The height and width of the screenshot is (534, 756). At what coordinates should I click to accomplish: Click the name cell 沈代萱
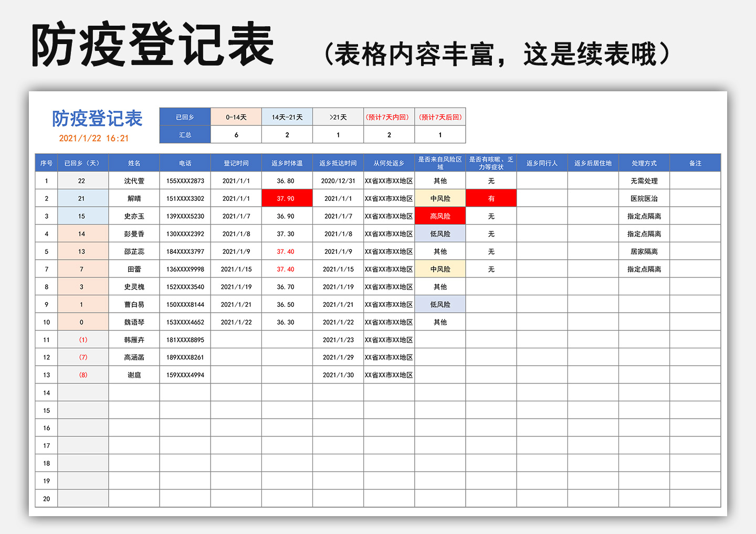coord(134,181)
